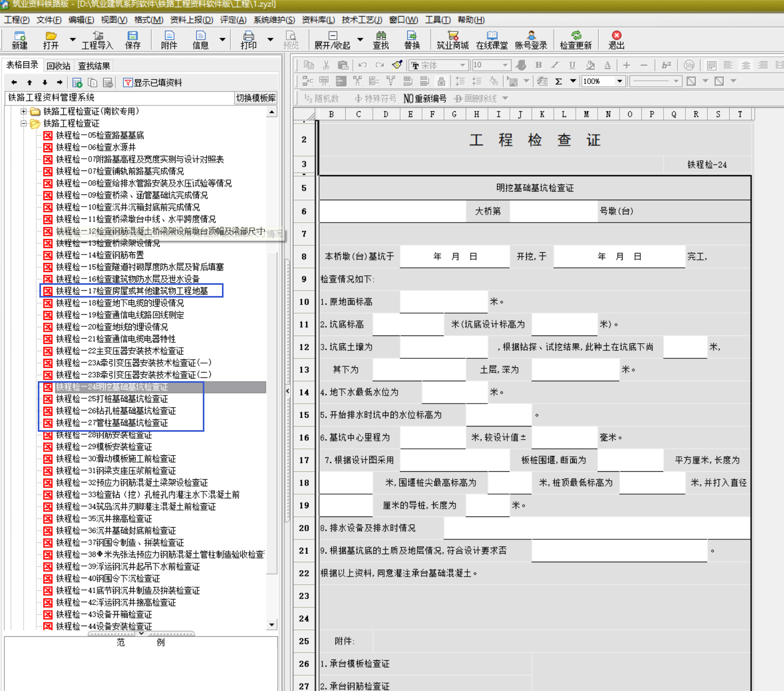Open the 宋体 font dropdown
The image size is (784, 691).
coord(463,65)
